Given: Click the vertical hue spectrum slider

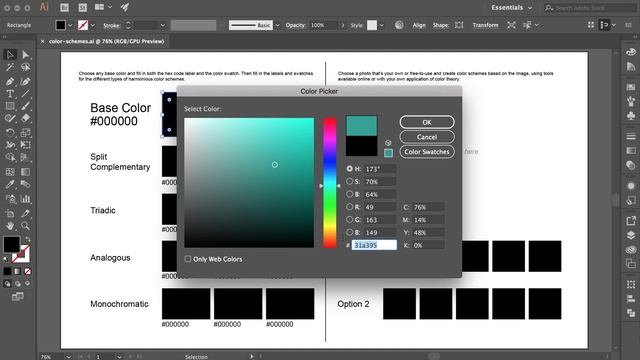Looking at the screenshot, I should [330, 183].
